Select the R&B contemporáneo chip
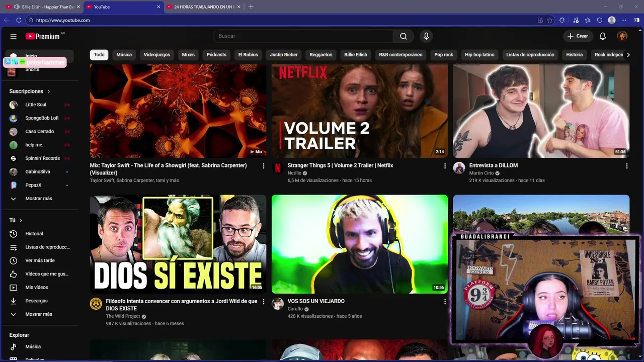This screenshot has width=644, height=362. (400, 55)
